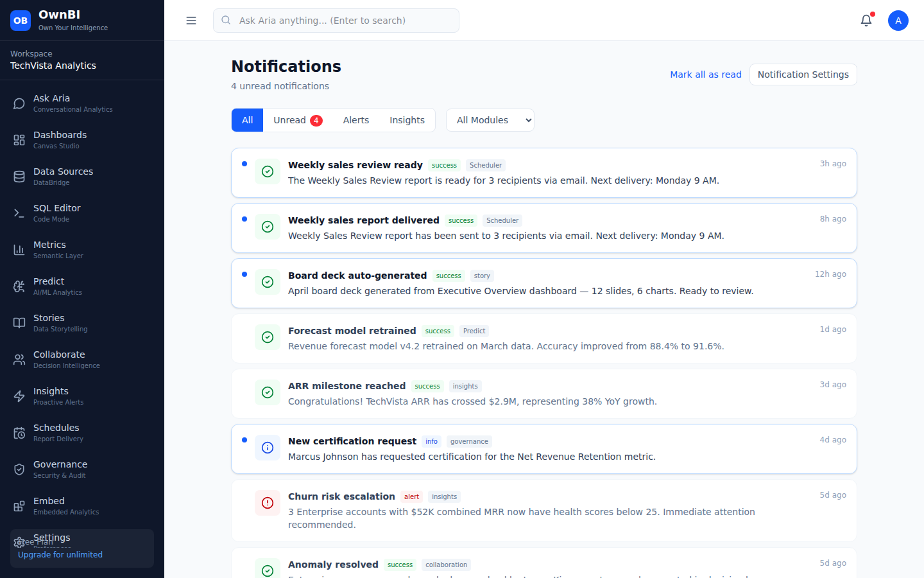The width and height of the screenshot is (924, 578).
Task: Click the collaboration tag on Anomaly resolved
Action: (x=447, y=565)
